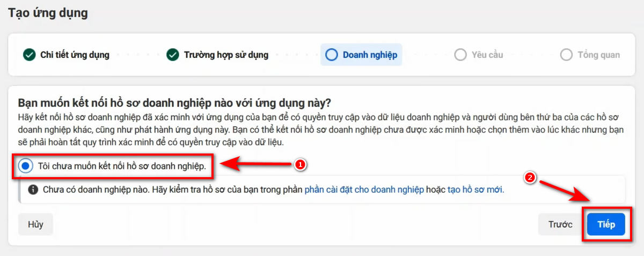Click green checkmark beside 'Chi tiết ứng dụng'
The width and height of the screenshot is (644, 256).
pos(29,55)
